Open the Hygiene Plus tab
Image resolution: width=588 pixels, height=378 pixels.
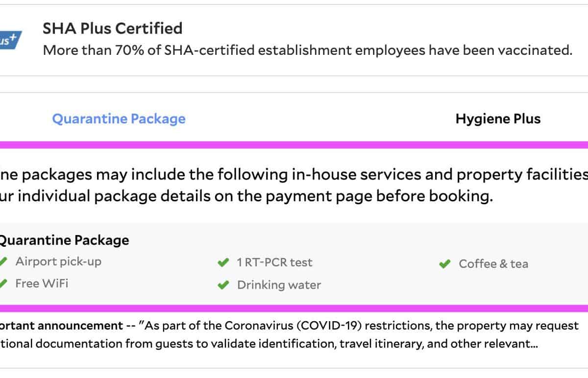[x=498, y=119]
